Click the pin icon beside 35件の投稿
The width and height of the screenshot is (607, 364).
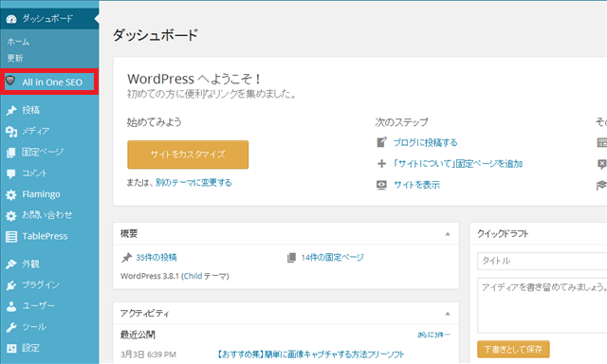tap(126, 257)
